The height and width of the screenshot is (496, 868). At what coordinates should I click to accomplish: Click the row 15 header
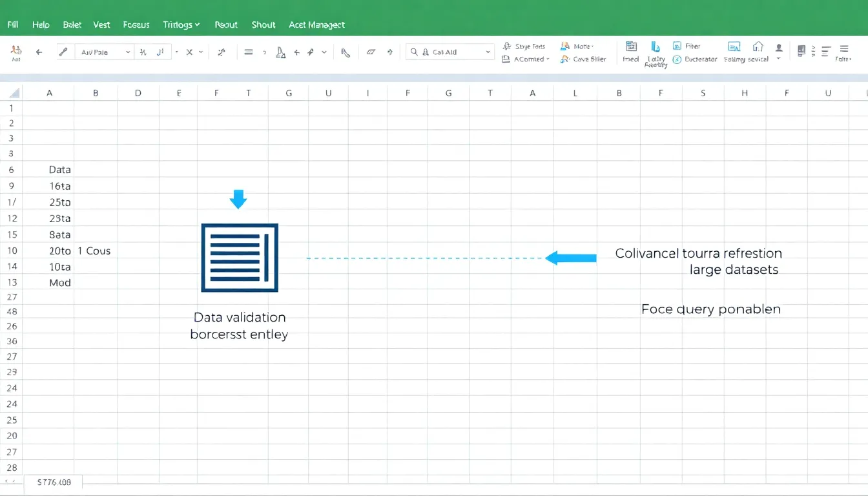click(12, 234)
